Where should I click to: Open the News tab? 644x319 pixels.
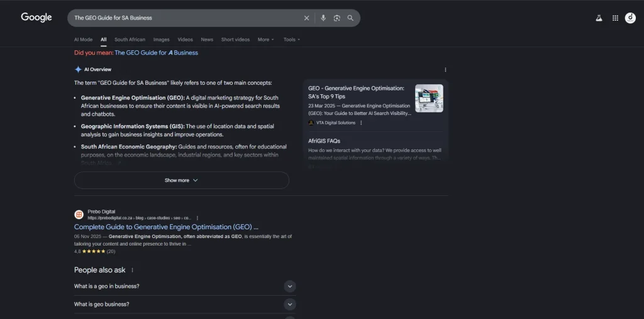[x=207, y=40]
